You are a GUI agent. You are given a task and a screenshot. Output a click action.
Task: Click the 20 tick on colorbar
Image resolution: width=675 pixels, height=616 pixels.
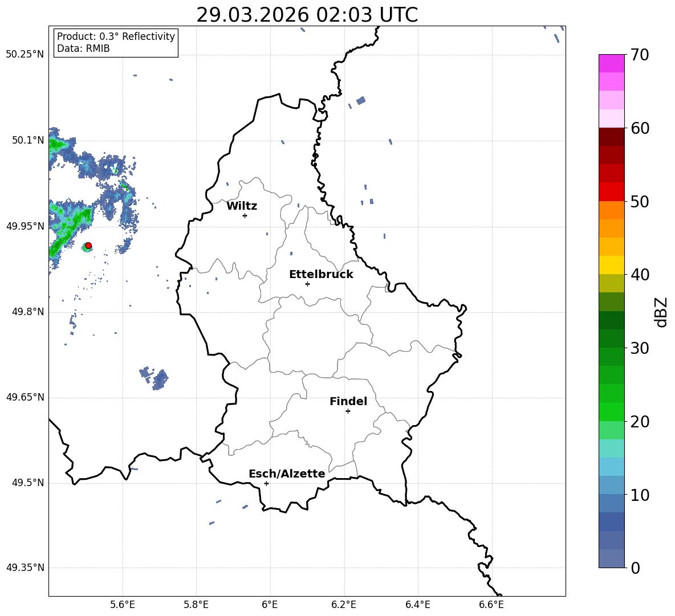640,422
